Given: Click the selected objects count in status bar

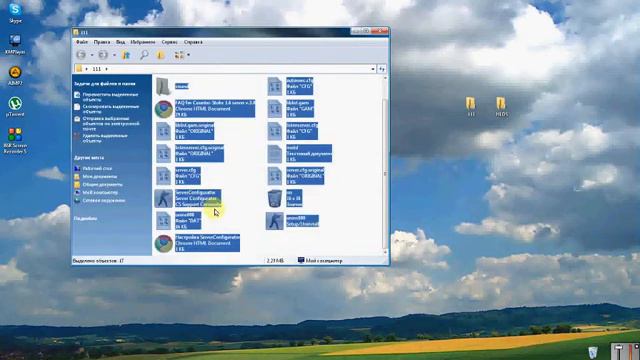Looking at the screenshot, I should (98, 260).
